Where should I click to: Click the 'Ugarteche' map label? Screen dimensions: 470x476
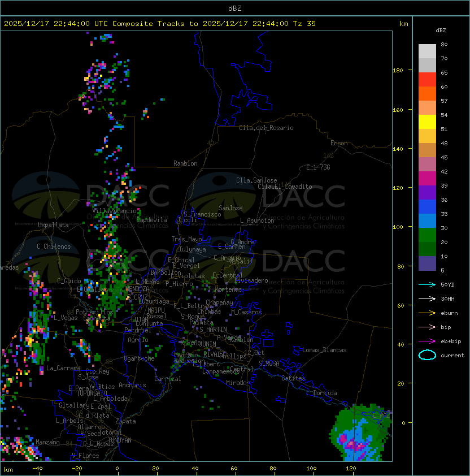pos(140,358)
